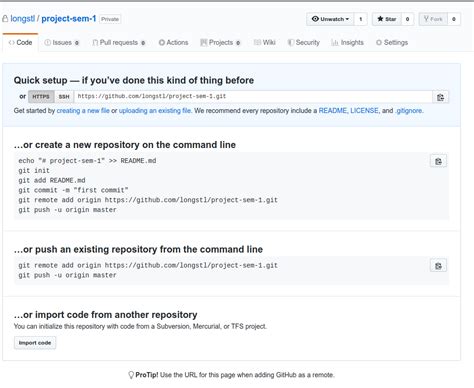This screenshot has width=474, height=388.
Task: Switch clone URL to SSH
Action: pos(64,97)
